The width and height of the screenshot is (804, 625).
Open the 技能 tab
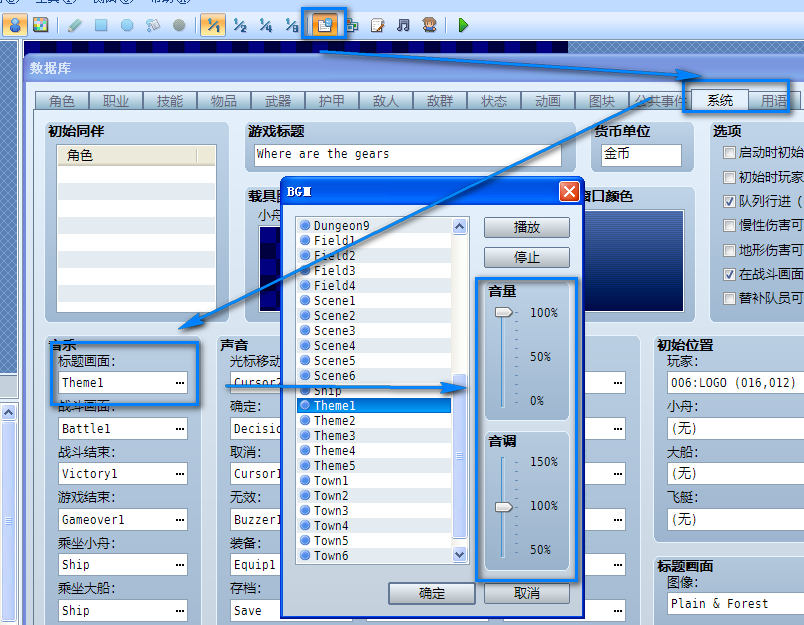coord(170,100)
